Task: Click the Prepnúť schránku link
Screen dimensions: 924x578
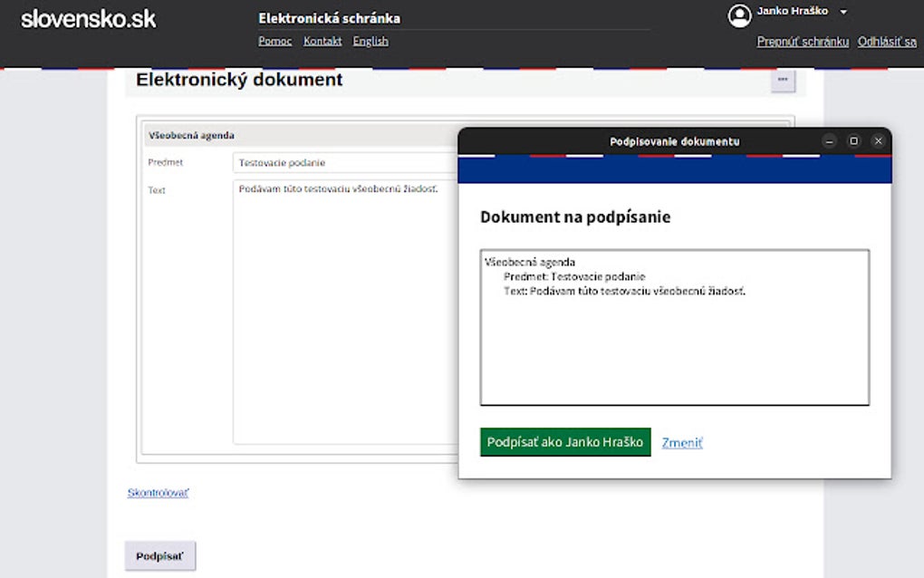Action: [802, 42]
